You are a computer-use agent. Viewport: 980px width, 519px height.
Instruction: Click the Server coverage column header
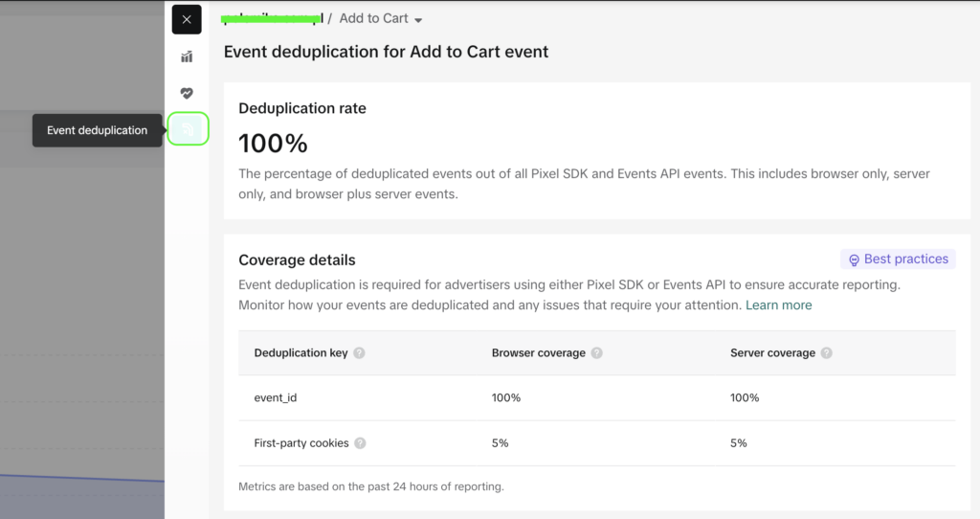coord(772,353)
